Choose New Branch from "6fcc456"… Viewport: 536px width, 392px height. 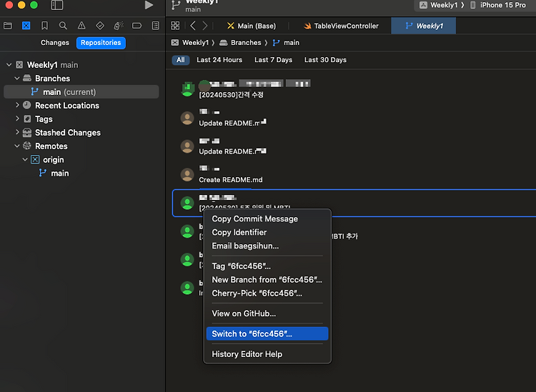coord(267,280)
